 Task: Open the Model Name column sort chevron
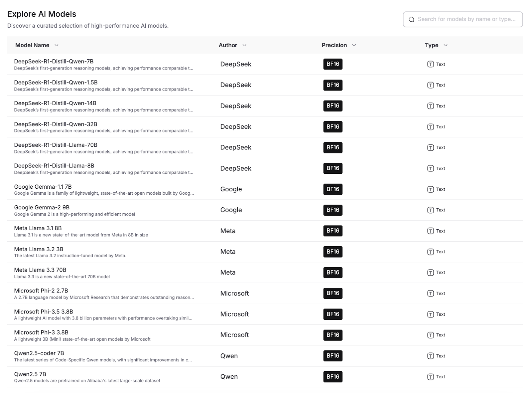[57, 45]
